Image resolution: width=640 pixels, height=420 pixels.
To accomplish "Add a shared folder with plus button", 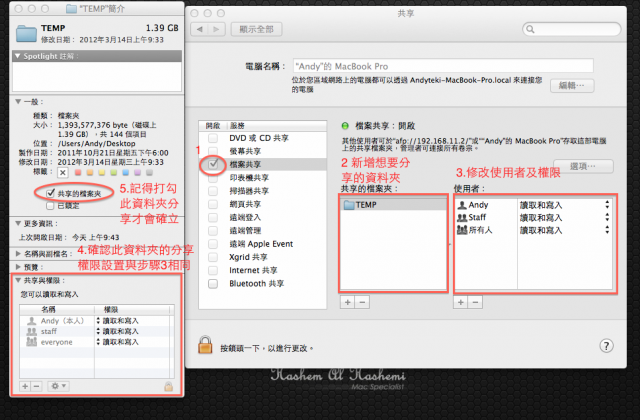I will coord(347,302).
